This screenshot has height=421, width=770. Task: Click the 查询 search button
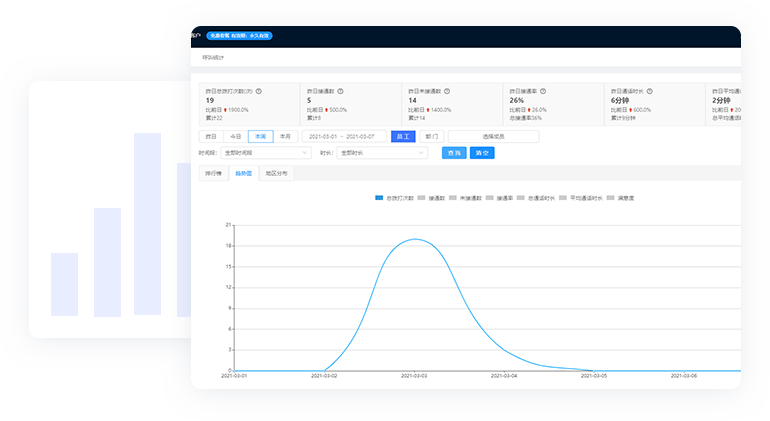(454, 153)
